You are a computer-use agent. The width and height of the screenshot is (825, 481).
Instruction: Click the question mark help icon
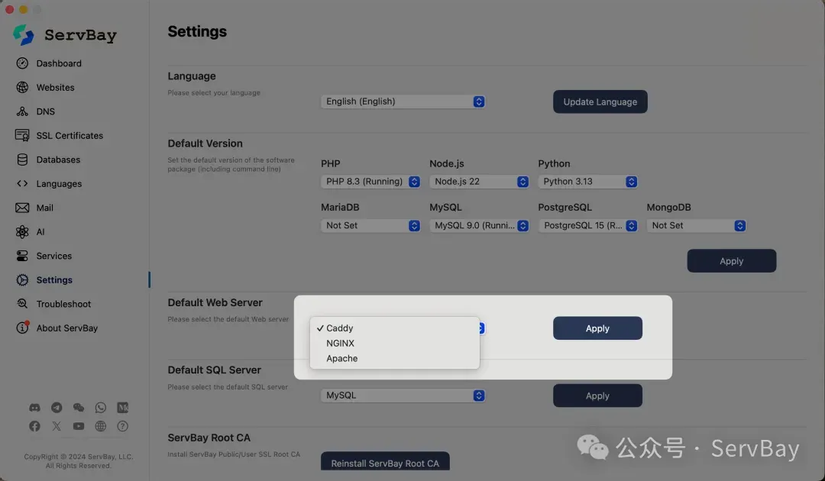coord(123,426)
